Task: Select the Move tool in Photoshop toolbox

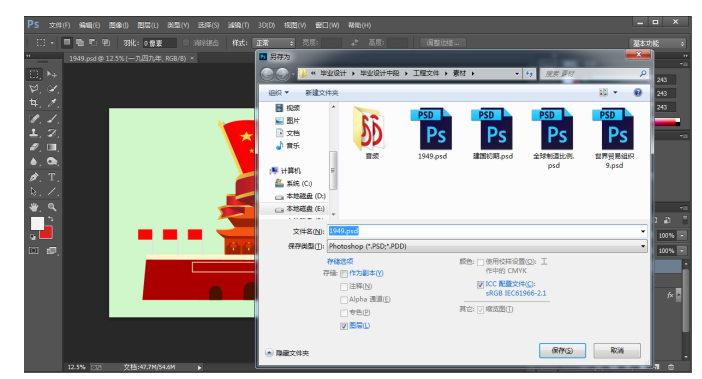Action: click(52, 74)
